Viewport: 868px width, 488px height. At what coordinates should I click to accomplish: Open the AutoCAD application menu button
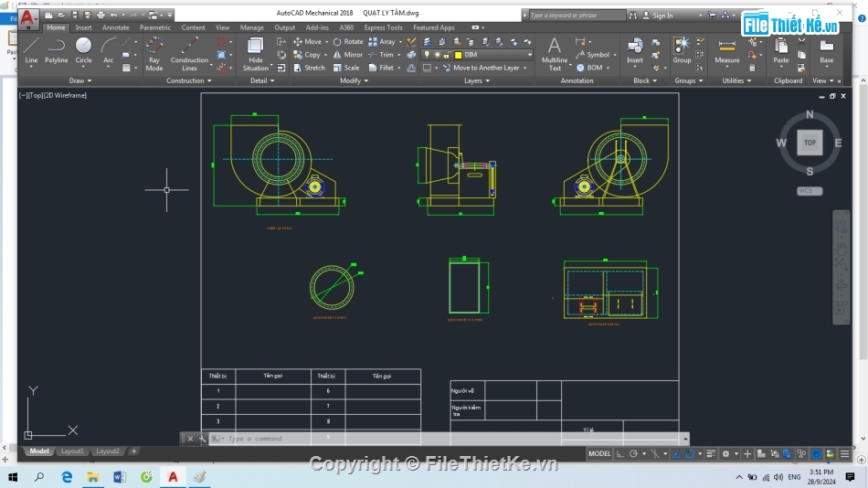click(x=26, y=18)
